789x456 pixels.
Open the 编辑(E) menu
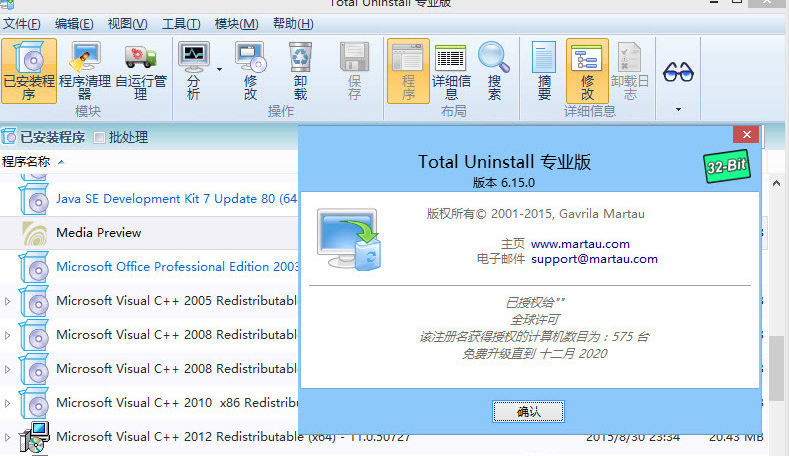[74, 24]
